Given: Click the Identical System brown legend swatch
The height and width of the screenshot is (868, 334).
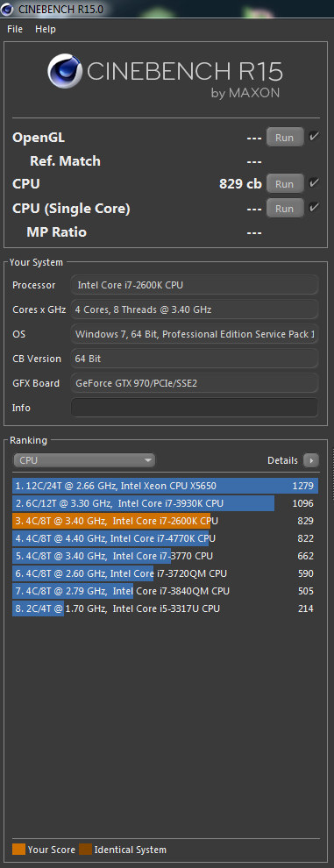Looking at the screenshot, I should click(85, 850).
